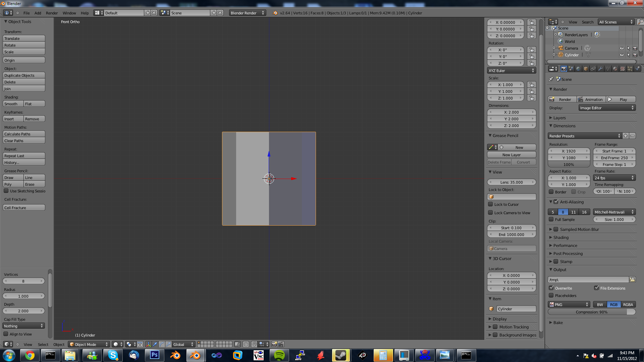The height and width of the screenshot is (362, 644).
Task: Select the translate manipulator arrow icon
Action: pos(155,344)
